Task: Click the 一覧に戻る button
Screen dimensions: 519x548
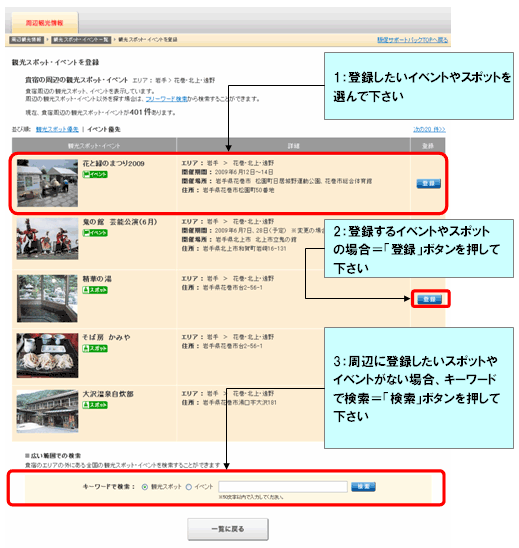Action: click(x=228, y=529)
